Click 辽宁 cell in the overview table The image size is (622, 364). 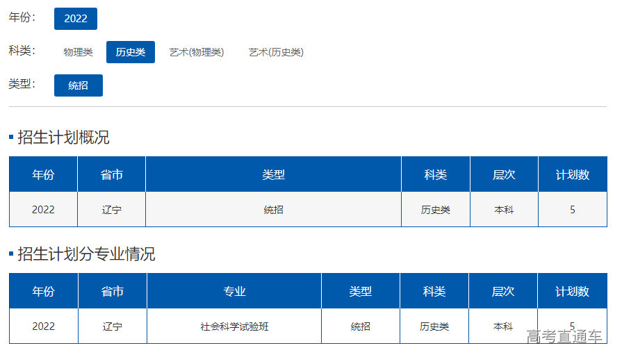(111, 209)
